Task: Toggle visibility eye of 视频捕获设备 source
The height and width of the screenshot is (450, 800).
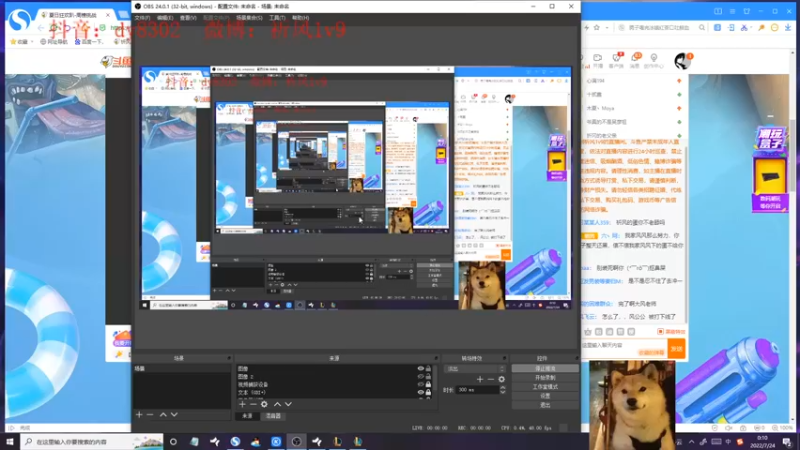Action: (x=420, y=384)
